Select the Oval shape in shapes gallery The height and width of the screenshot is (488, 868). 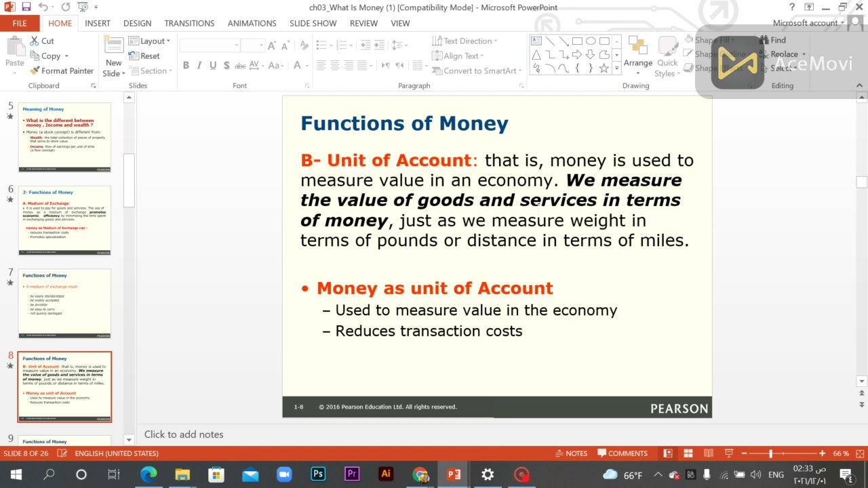591,41
